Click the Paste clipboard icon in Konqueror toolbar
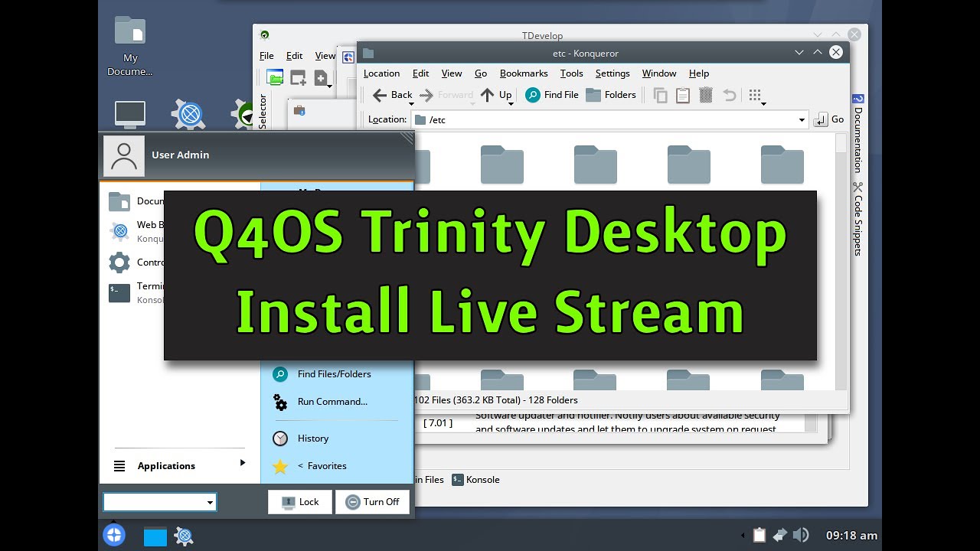 click(x=683, y=95)
